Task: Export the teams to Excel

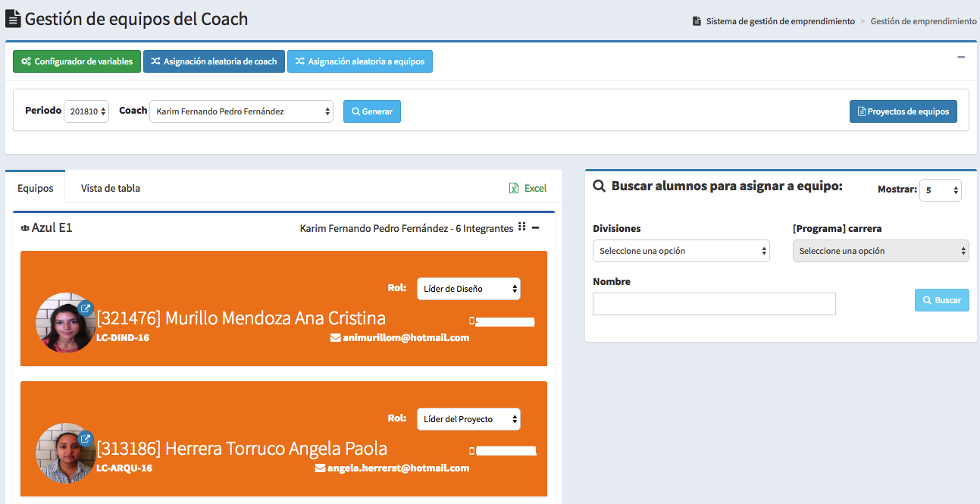Action: coord(528,188)
